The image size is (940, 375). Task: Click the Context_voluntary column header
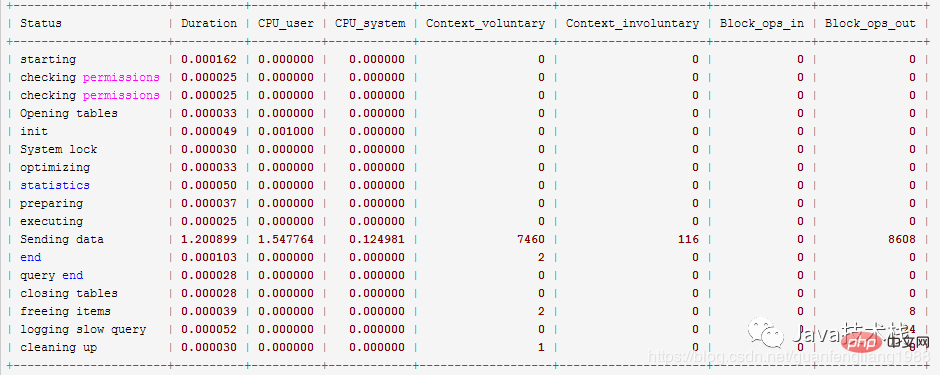click(x=486, y=23)
